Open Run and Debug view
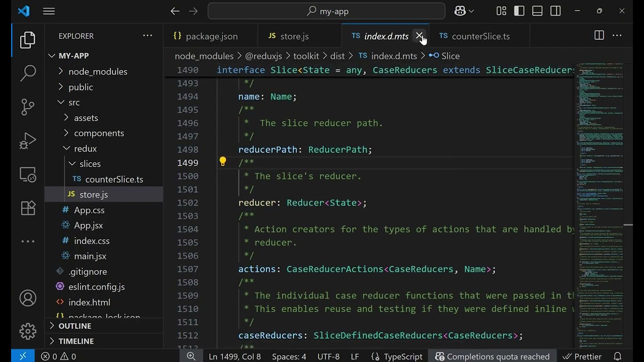 28,140
